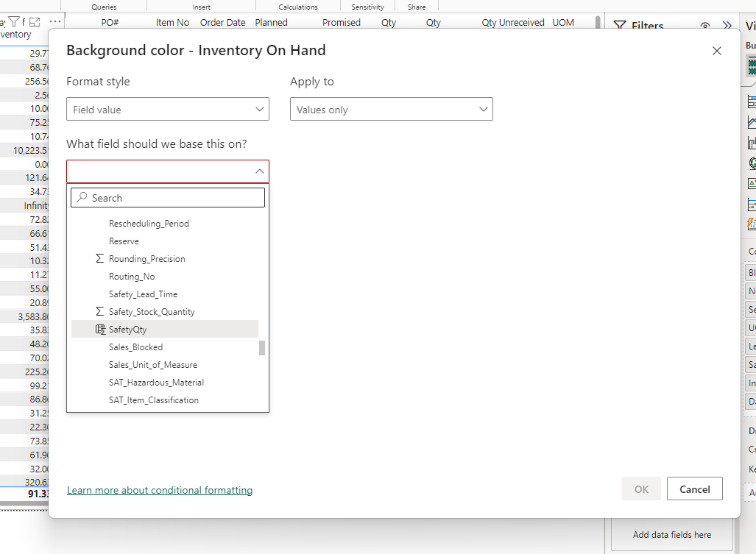
Task: Select Safety_Lead_Time field
Action: click(164, 294)
